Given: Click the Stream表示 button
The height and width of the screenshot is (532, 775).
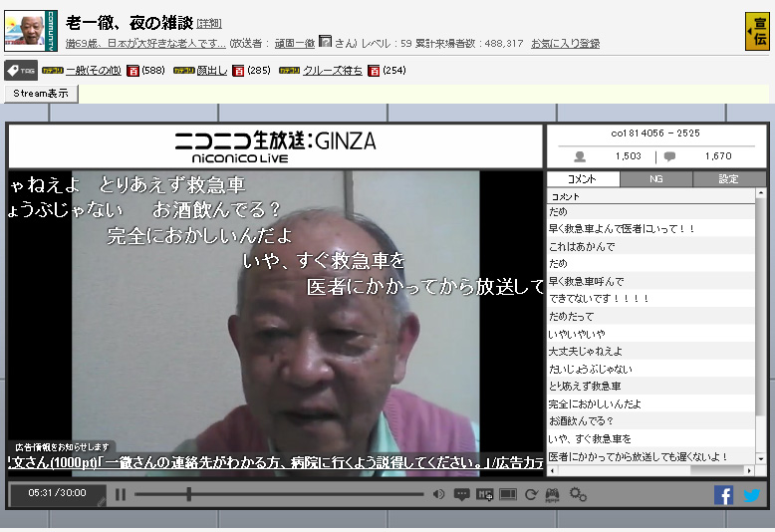Looking at the screenshot, I should point(41,94).
